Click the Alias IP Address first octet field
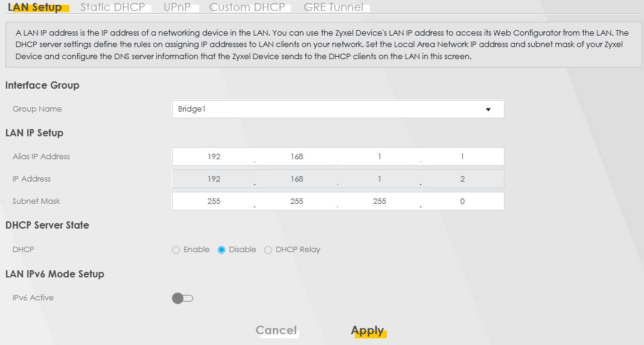 click(x=213, y=157)
